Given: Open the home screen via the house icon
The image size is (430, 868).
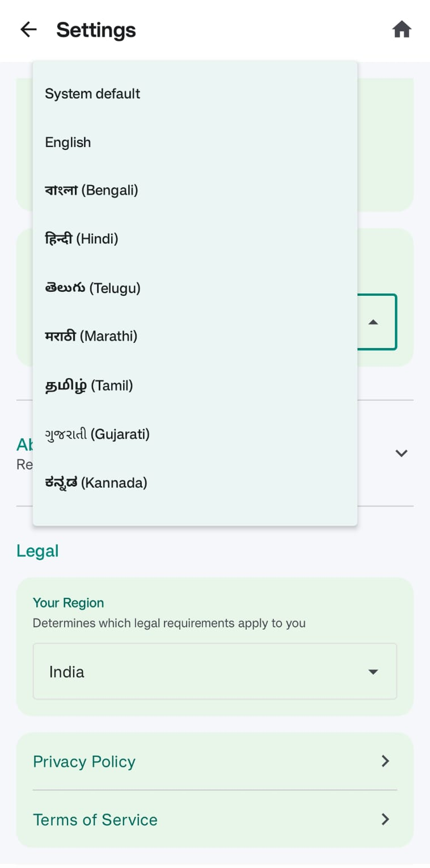Looking at the screenshot, I should (x=402, y=29).
